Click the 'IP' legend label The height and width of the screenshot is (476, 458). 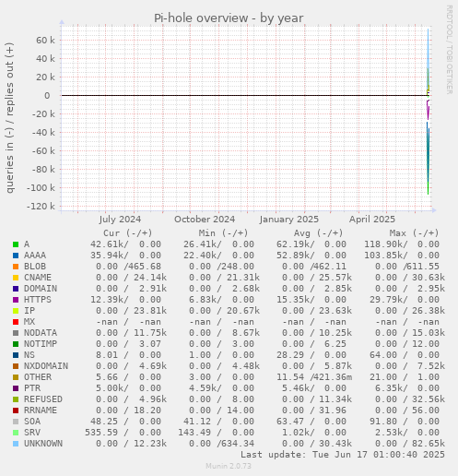29,311
